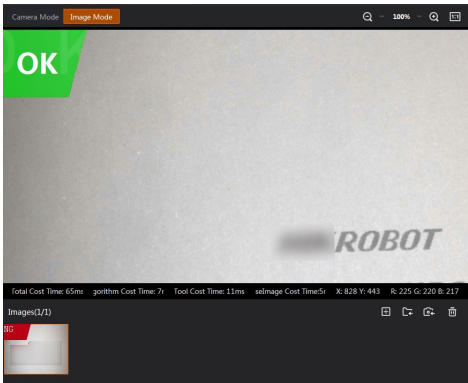468x383 pixels.
Task: Click the Algorithm Cost Time readout
Action: coord(128,291)
